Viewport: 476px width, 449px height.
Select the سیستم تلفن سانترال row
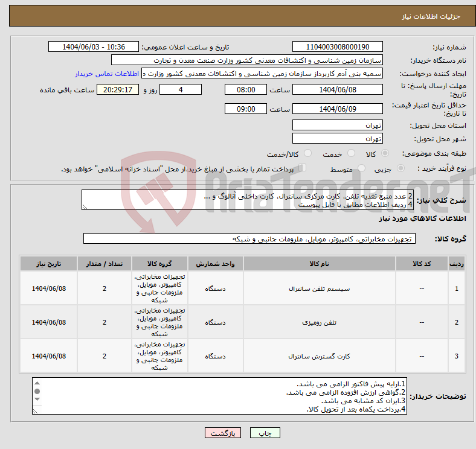[x=243, y=288]
